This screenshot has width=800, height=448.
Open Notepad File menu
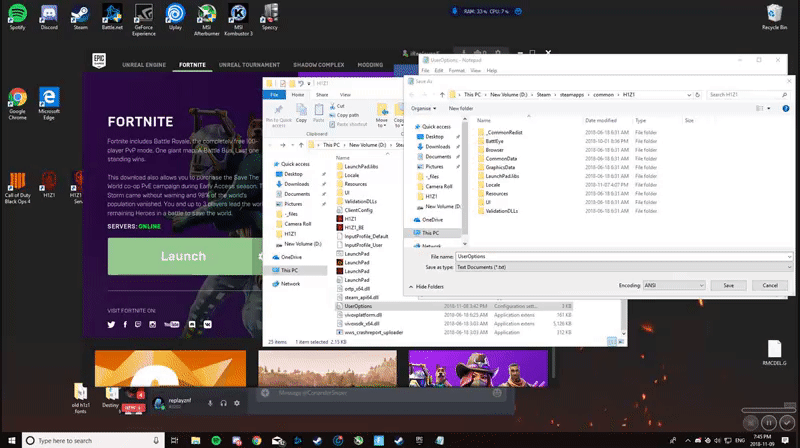(425, 70)
